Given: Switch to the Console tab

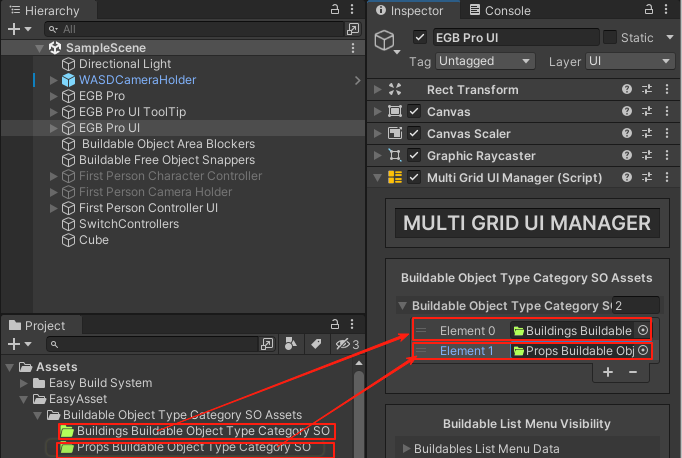Looking at the screenshot, I should tap(500, 10).
